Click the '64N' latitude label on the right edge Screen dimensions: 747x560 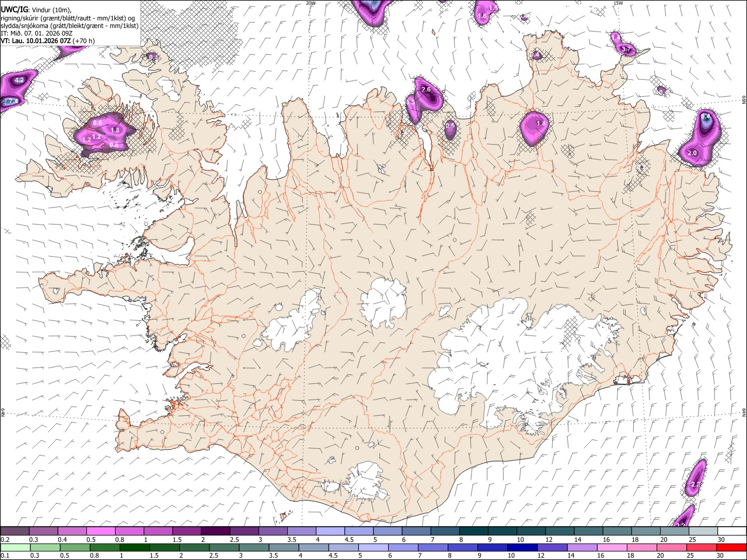coord(744,412)
